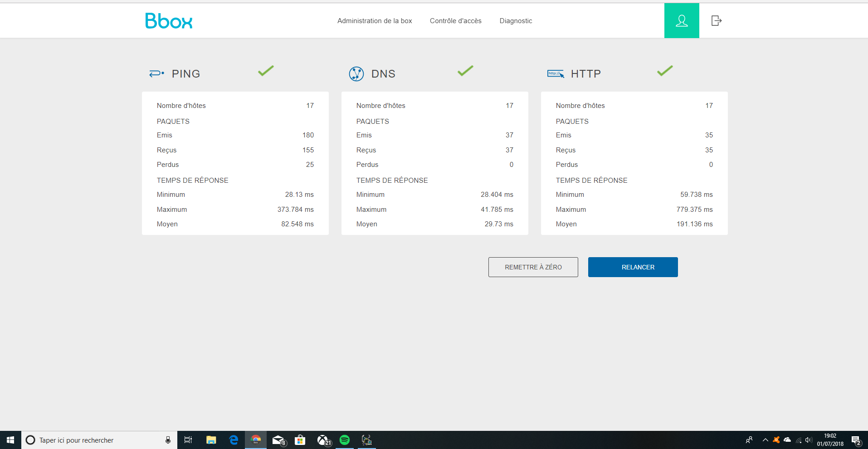The width and height of the screenshot is (868, 449).
Task: Click TEMPS DE RÉPONSE in HTTP panel
Action: [x=592, y=181]
